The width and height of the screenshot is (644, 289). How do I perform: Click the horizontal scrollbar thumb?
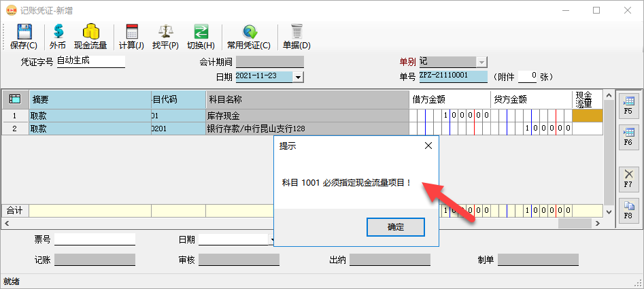point(575,223)
